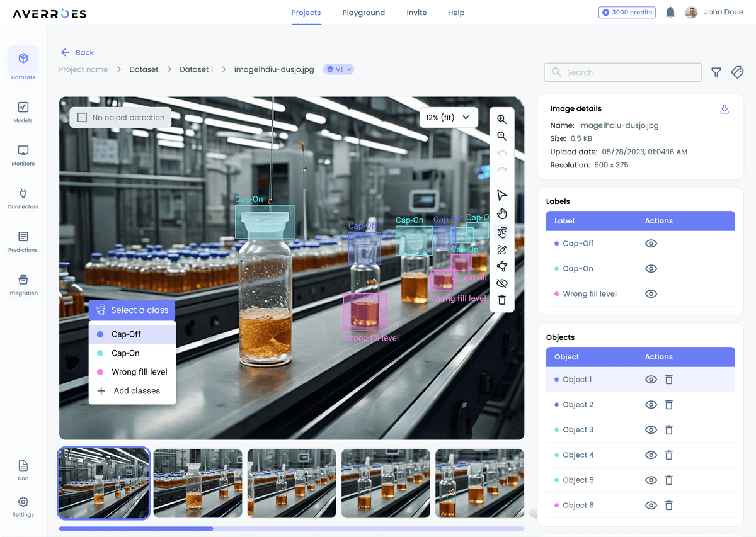
Task: Toggle visibility of Object 3
Action: (x=652, y=429)
